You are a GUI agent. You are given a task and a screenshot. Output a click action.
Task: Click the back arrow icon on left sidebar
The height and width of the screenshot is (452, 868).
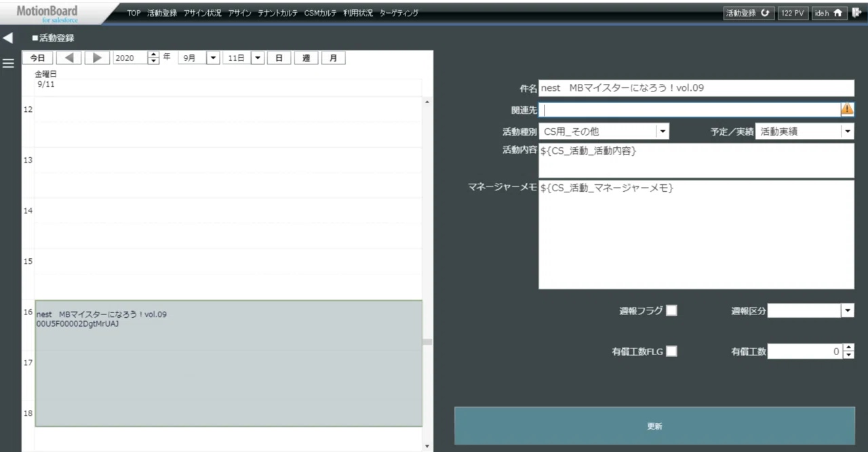8,38
